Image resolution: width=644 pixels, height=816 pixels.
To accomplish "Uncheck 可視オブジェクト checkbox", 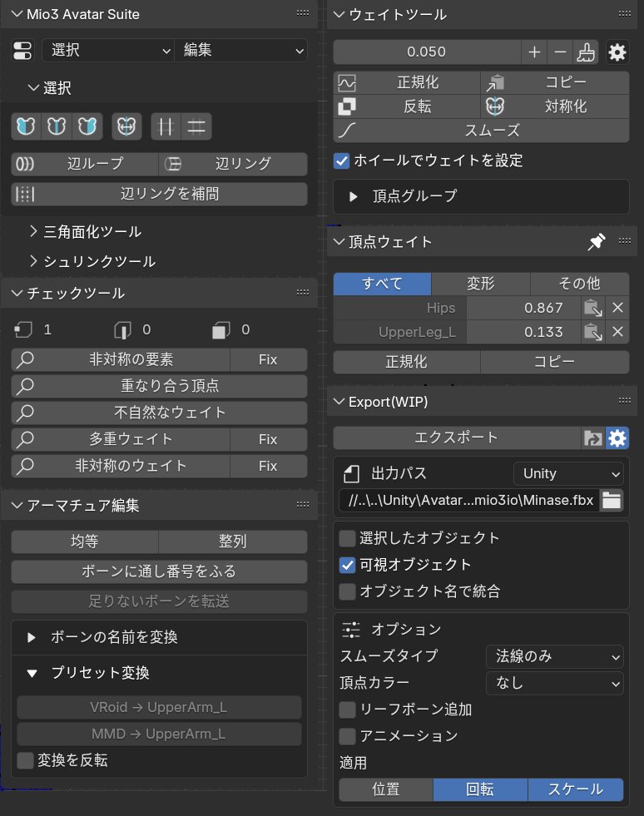I will click(x=347, y=565).
